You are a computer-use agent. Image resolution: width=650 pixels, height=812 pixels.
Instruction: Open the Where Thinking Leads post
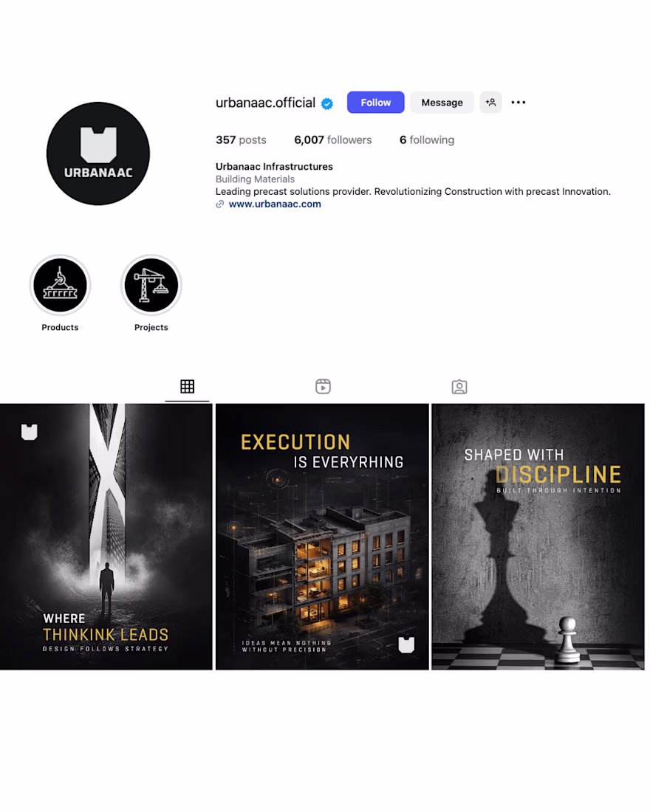pyautogui.click(x=106, y=537)
